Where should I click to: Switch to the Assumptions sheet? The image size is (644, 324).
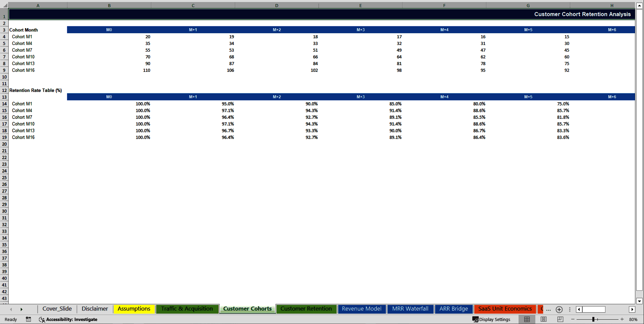[134, 309]
